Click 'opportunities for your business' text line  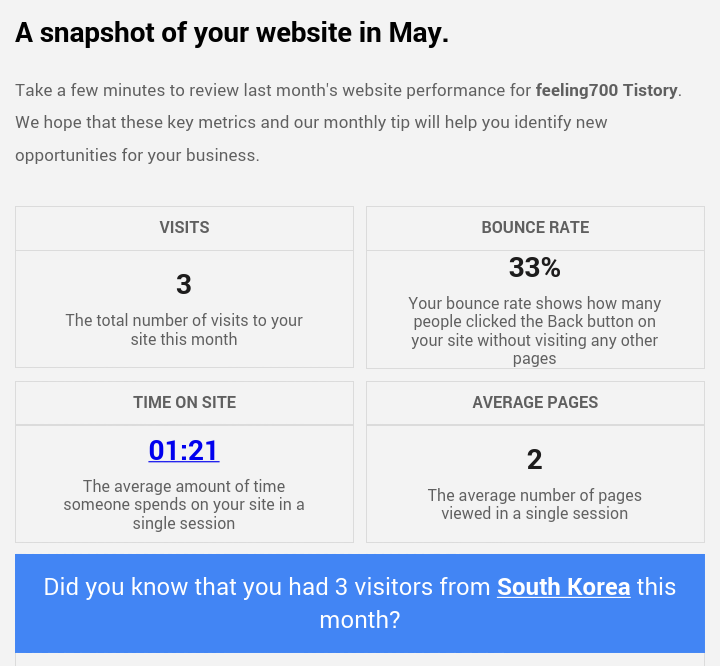[x=137, y=155]
